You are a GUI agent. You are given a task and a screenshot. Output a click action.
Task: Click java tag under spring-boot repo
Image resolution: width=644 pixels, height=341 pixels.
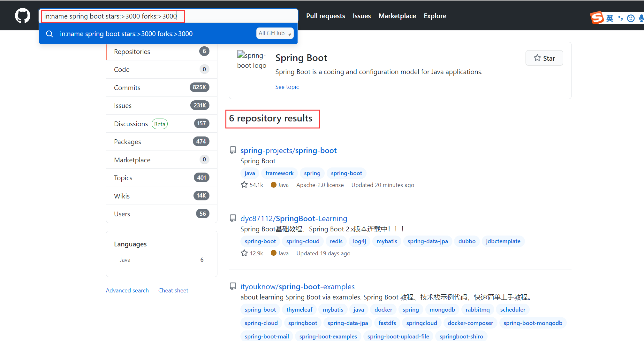click(250, 173)
